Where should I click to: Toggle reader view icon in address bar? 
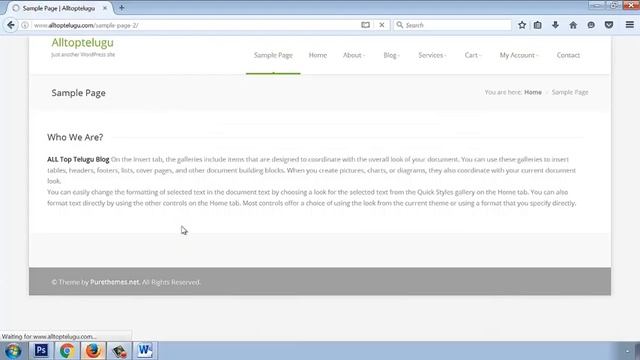tap(365, 25)
